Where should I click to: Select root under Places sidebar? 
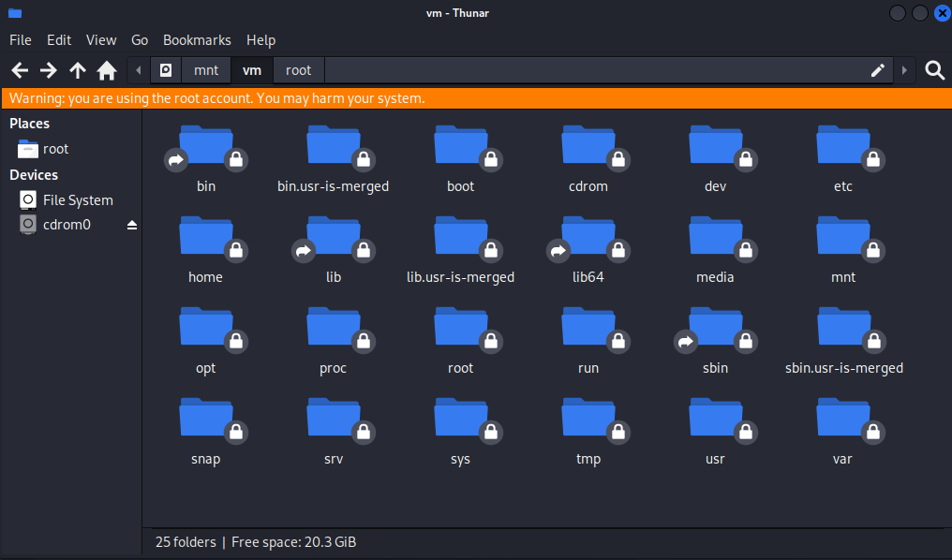[55, 149]
